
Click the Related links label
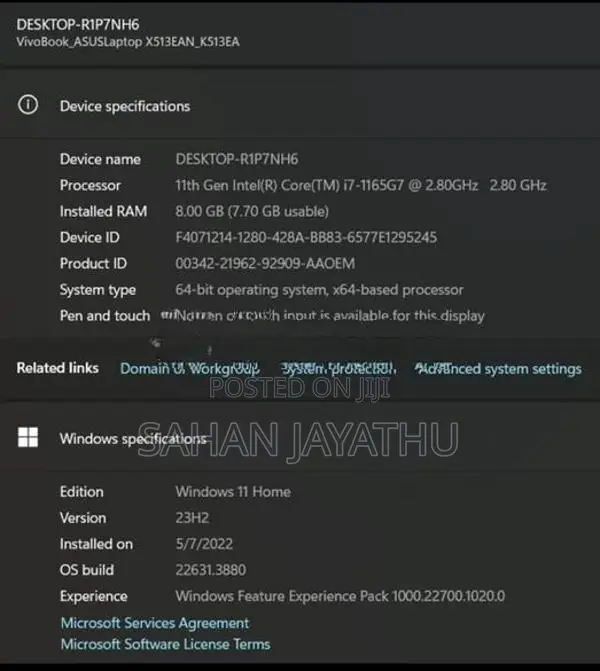point(57,368)
